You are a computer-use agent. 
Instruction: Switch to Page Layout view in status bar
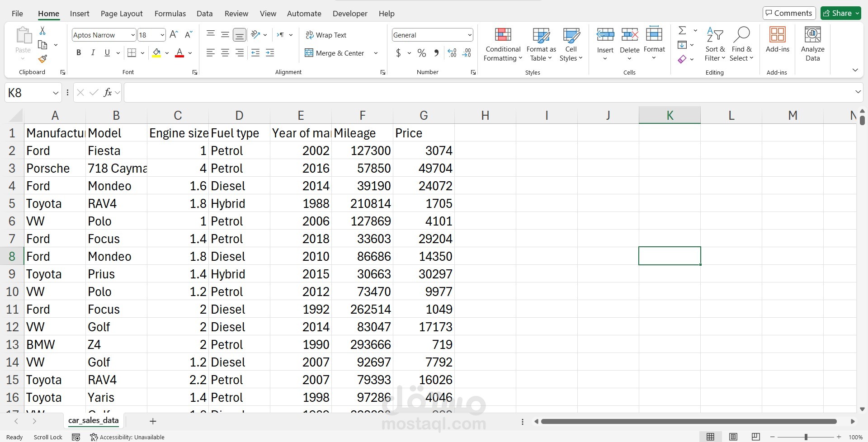click(733, 437)
